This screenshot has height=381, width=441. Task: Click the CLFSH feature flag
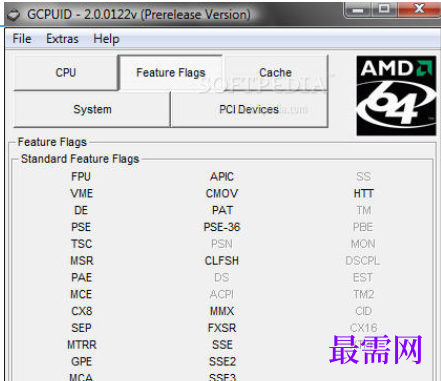click(222, 261)
